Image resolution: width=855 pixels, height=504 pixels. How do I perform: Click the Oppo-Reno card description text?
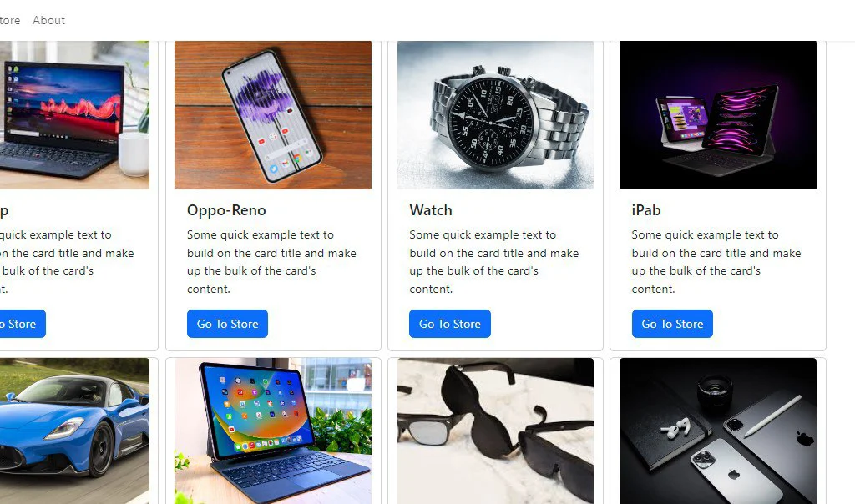point(271,261)
